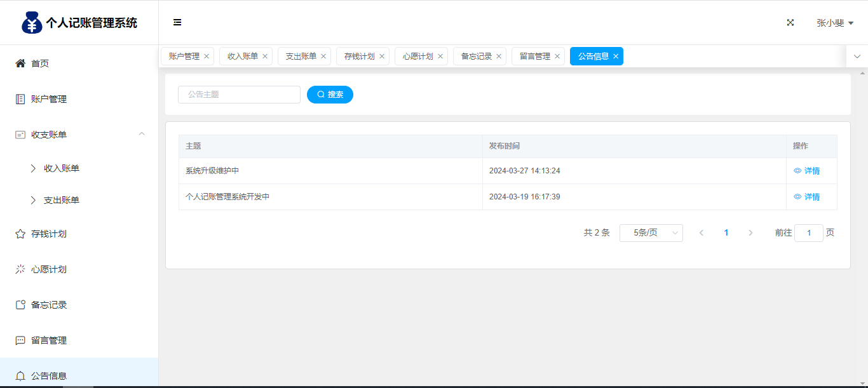Click the home icon beside 首页
The image size is (868, 388).
point(20,64)
